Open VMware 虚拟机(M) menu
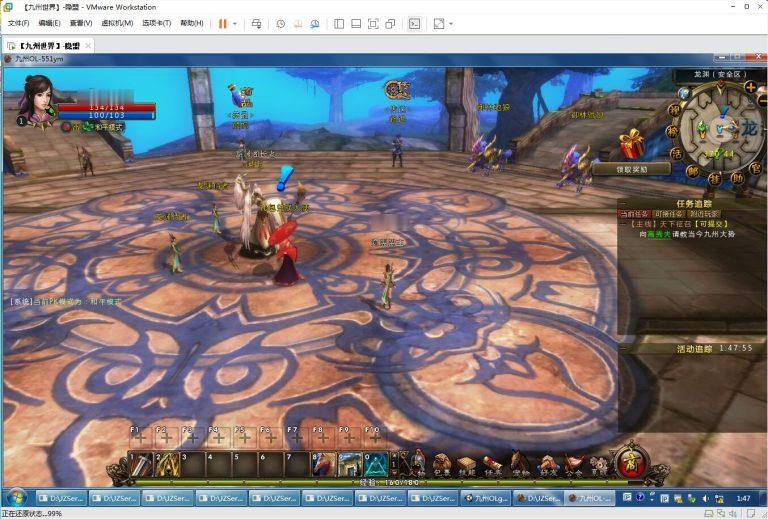 [117, 23]
